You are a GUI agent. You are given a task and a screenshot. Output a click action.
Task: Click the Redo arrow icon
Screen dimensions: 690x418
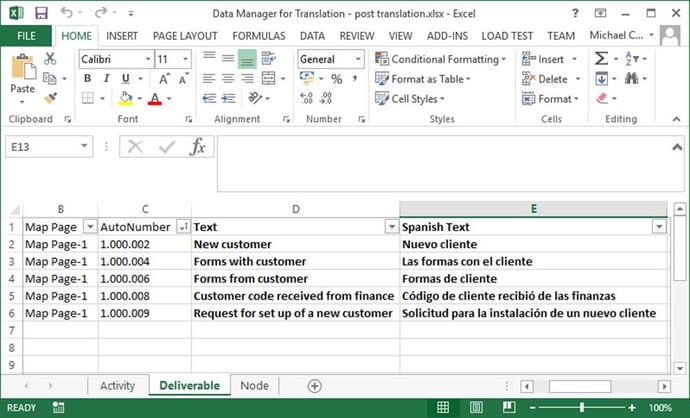click(101, 12)
